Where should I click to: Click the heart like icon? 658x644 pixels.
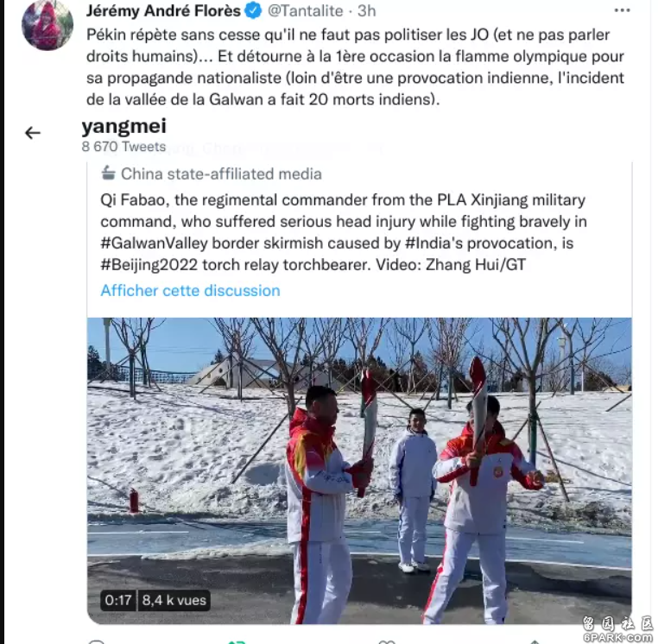(387, 641)
